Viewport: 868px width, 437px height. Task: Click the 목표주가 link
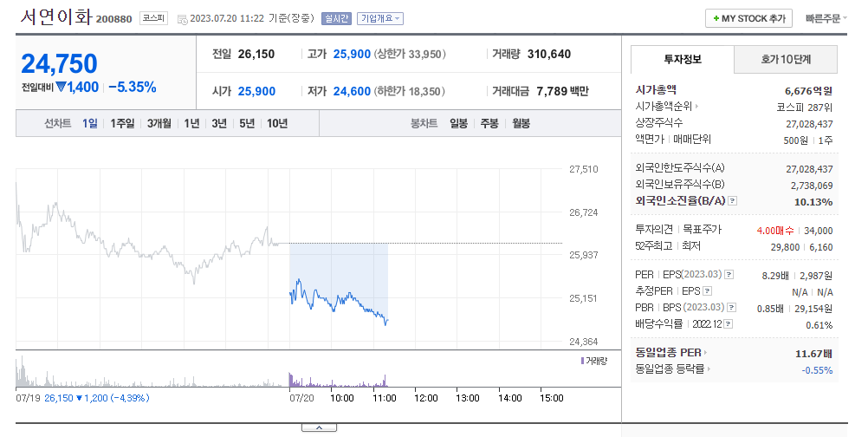(x=703, y=229)
